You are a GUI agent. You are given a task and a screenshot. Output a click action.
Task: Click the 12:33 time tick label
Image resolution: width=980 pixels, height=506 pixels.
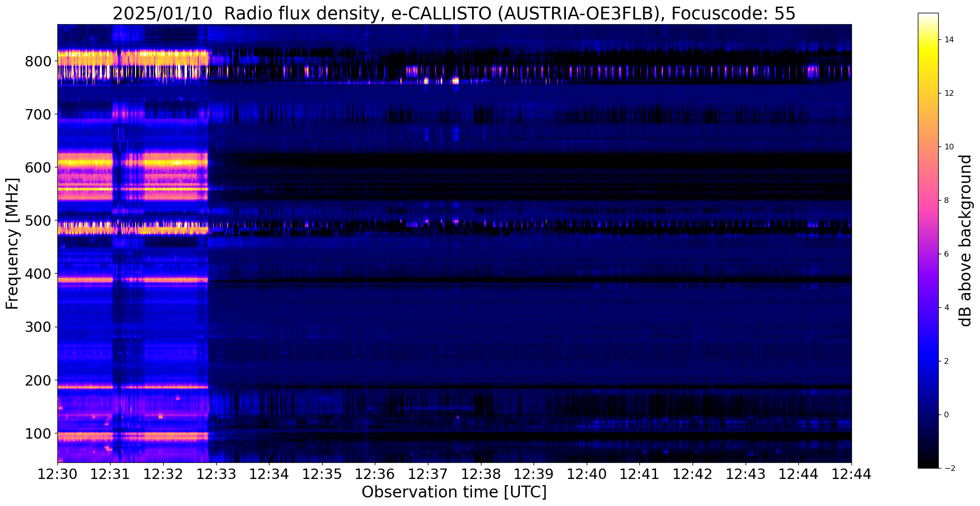pyautogui.click(x=216, y=474)
